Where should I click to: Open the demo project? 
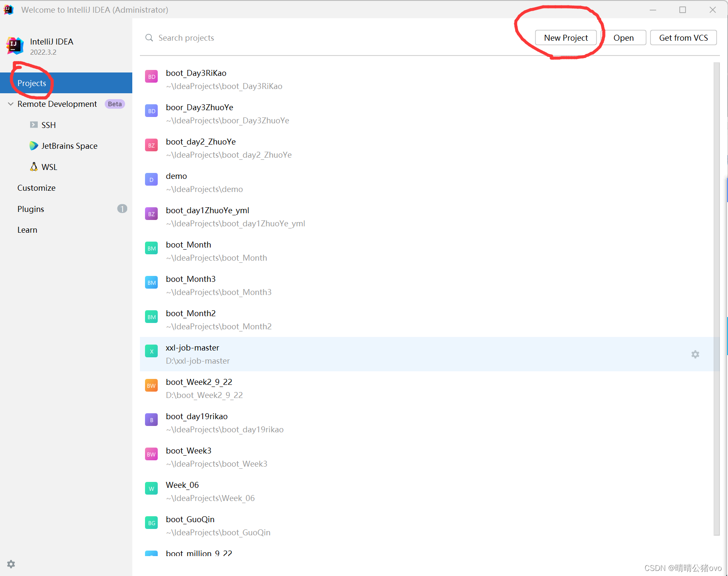(426, 182)
